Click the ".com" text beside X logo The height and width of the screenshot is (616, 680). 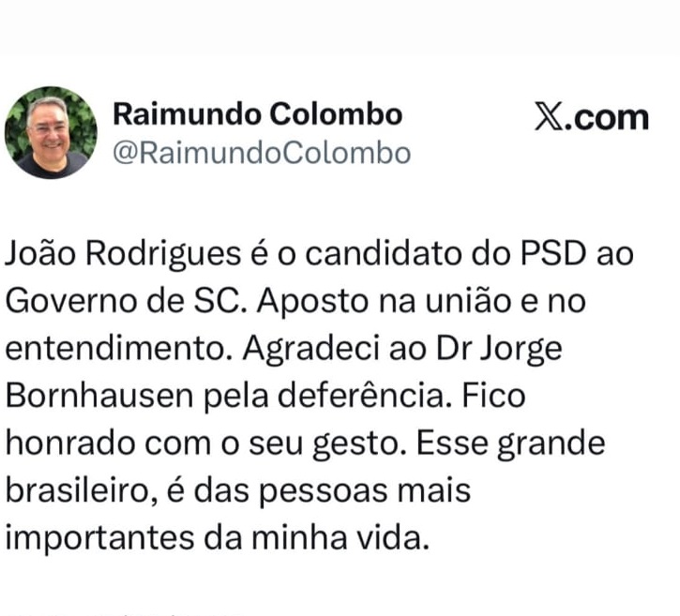click(x=612, y=117)
